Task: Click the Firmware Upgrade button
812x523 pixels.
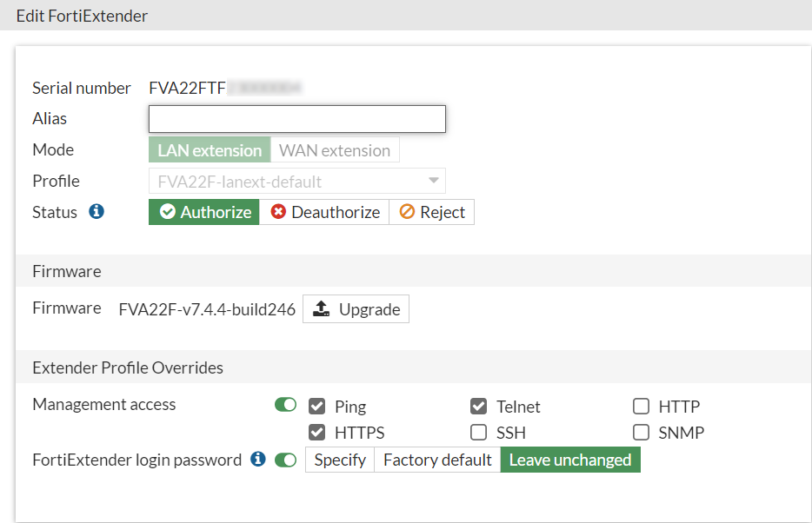Action: (356, 309)
